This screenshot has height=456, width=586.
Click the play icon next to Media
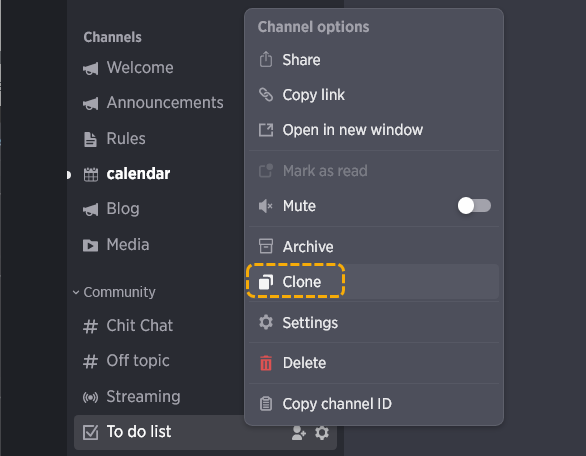90,245
